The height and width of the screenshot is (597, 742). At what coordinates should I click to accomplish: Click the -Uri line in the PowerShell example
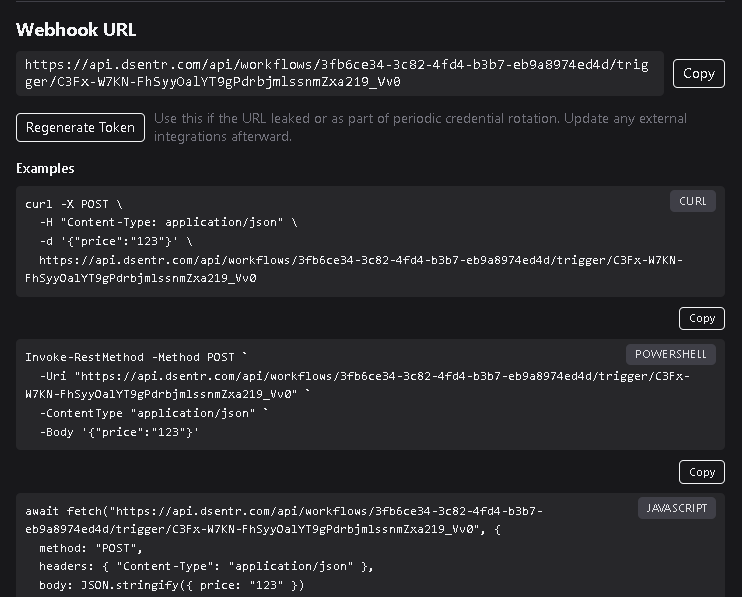coord(358,385)
